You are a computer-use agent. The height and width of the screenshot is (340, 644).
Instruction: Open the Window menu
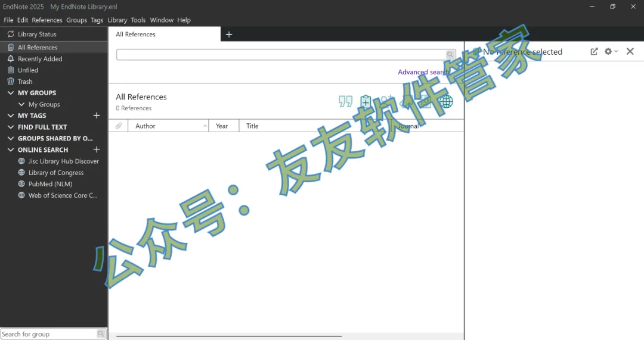click(162, 20)
